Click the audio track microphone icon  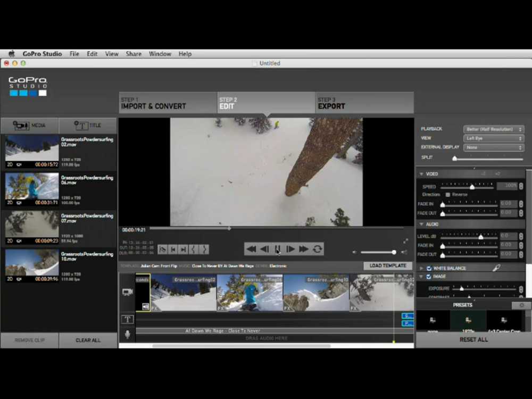click(128, 335)
